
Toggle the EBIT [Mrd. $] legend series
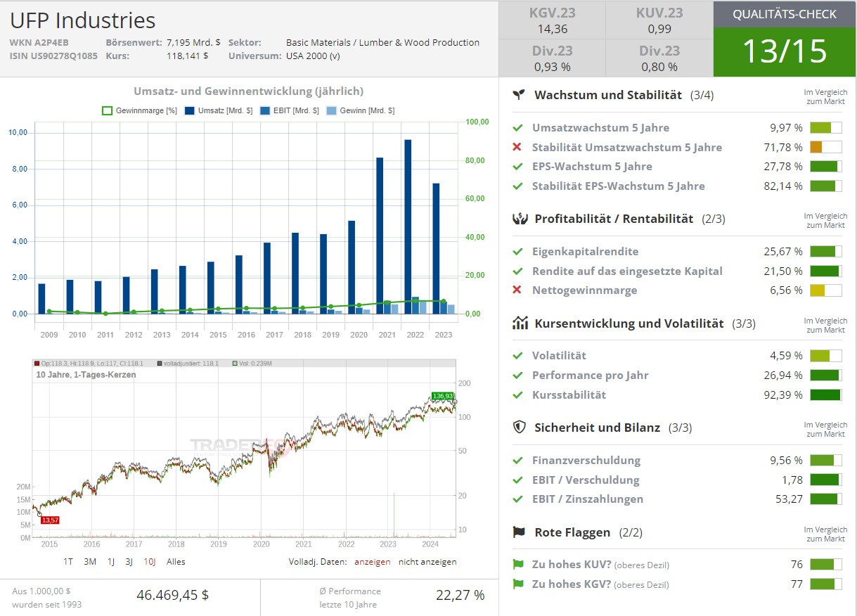pyautogui.click(x=290, y=110)
